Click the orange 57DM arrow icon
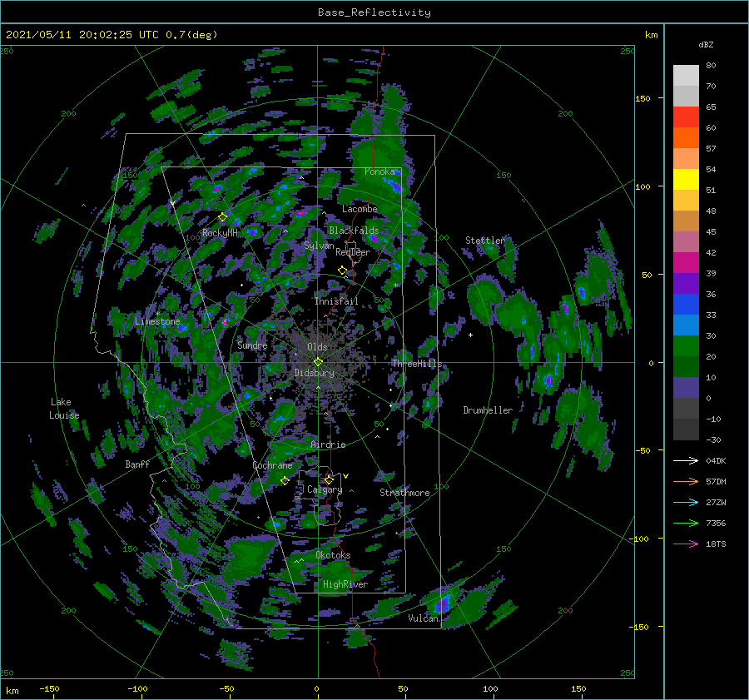Viewport: 749px width, 700px height. [686, 482]
